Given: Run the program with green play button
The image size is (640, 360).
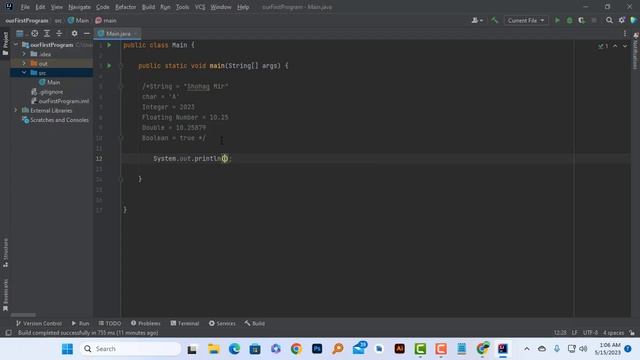Looking at the screenshot, I should (x=557, y=20).
